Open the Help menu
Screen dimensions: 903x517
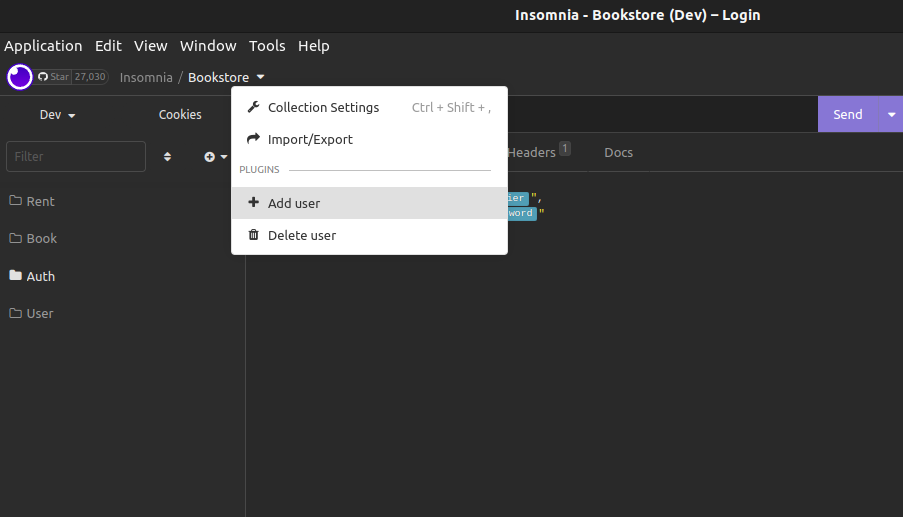coord(314,46)
